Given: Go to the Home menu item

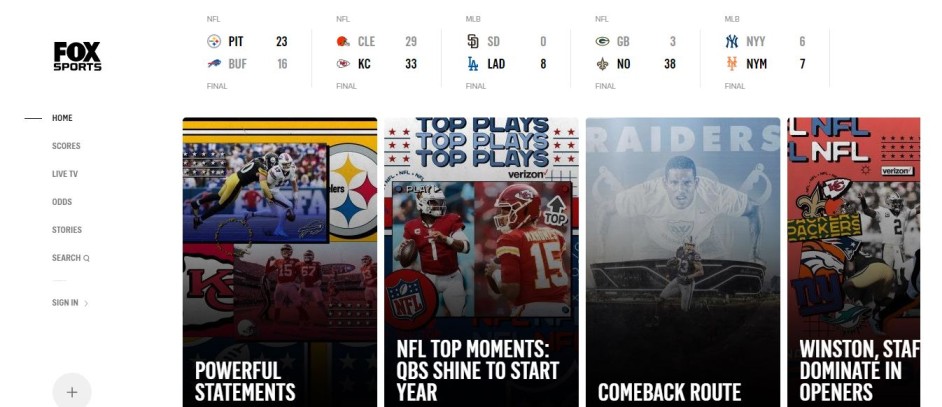Looking at the screenshot, I should [x=62, y=118].
